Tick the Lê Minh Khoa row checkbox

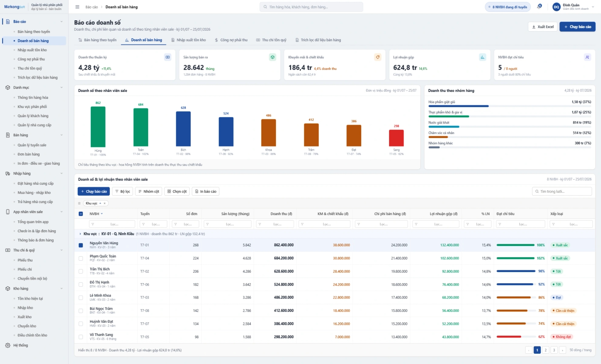[x=81, y=298]
